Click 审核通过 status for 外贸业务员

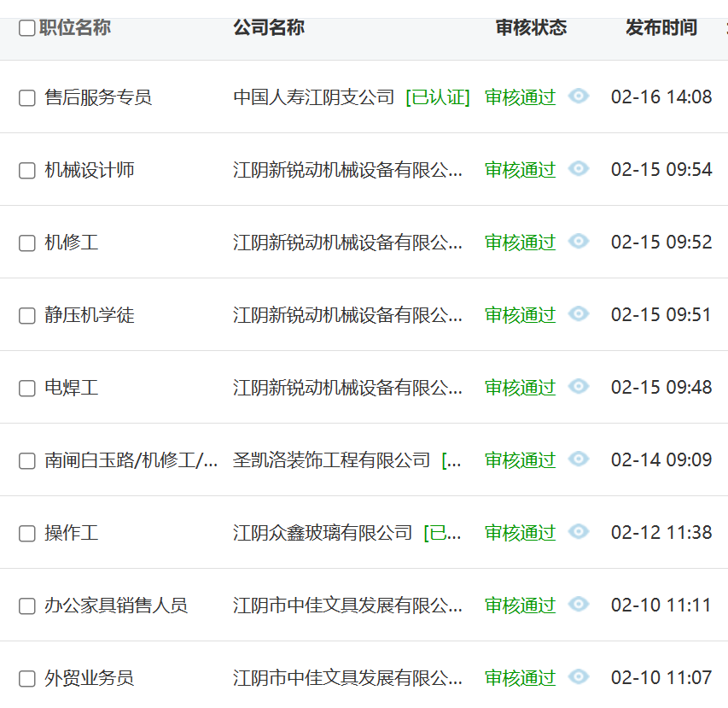[521, 678]
